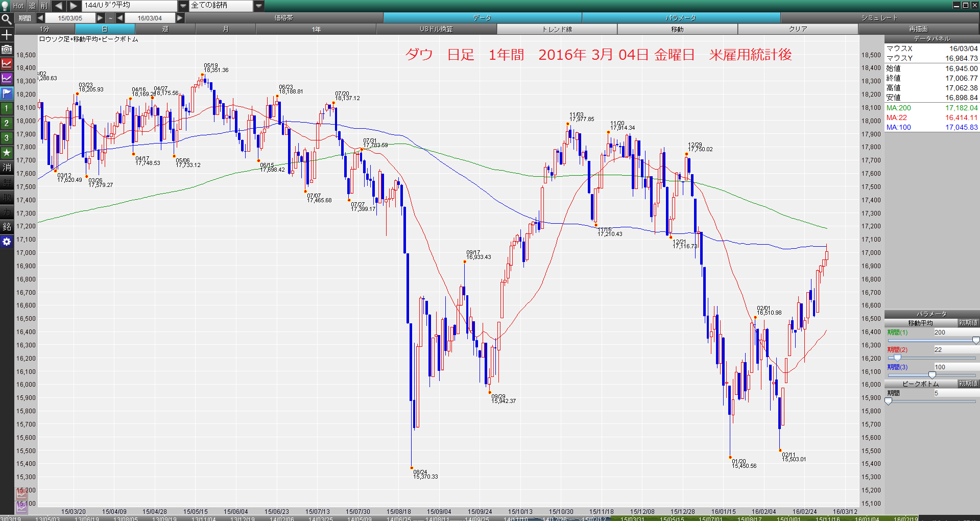Click the start date field 15/03/05
The width and height of the screenshot is (980, 521).
click(x=70, y=18)
